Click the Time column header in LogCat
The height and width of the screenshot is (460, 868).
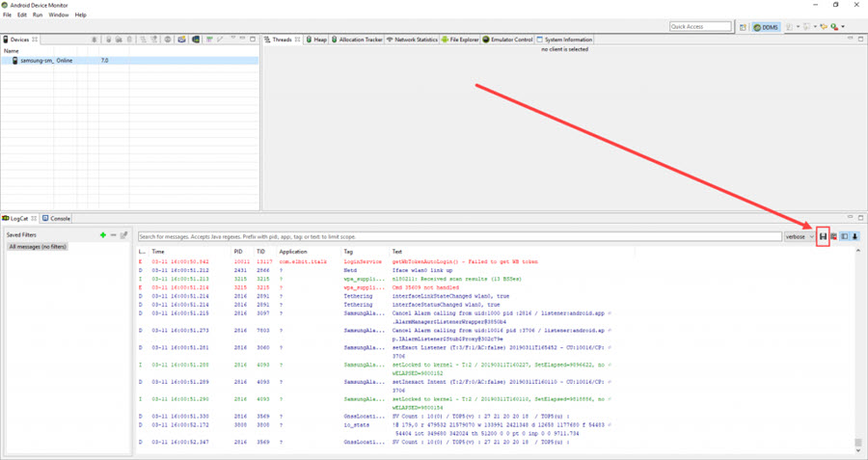click(158, 252)
